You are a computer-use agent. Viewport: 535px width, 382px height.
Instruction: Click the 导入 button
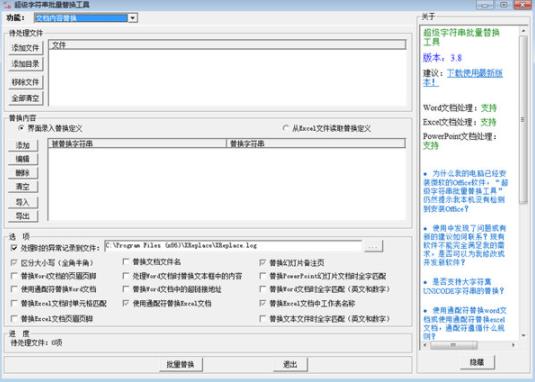[23, 202]
